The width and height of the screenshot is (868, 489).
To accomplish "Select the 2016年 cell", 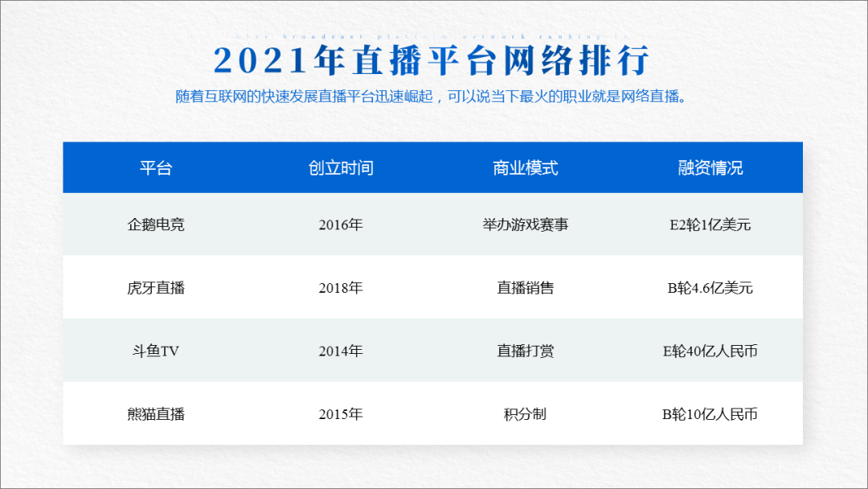I will [341, 224].
